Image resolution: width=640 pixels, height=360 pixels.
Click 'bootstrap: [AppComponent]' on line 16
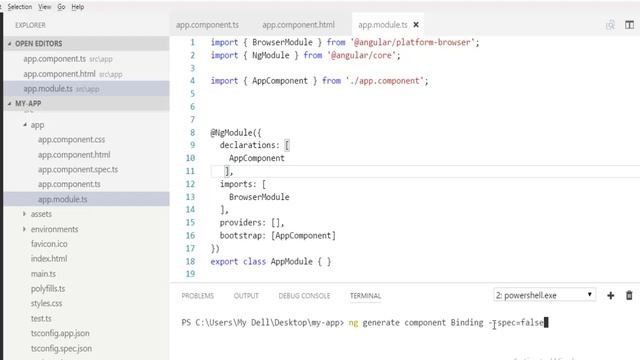click(278, 236)
